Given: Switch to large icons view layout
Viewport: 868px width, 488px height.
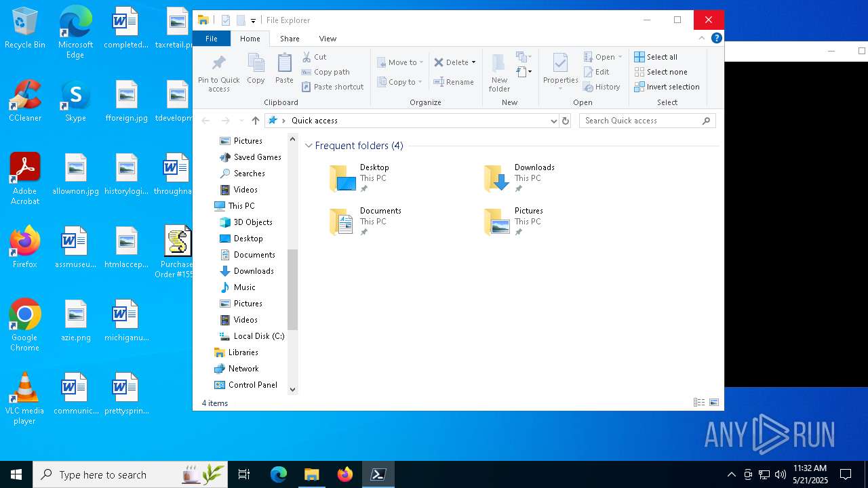Looking at the screenshot, I should pyautogui.click(x=714, y=403).
